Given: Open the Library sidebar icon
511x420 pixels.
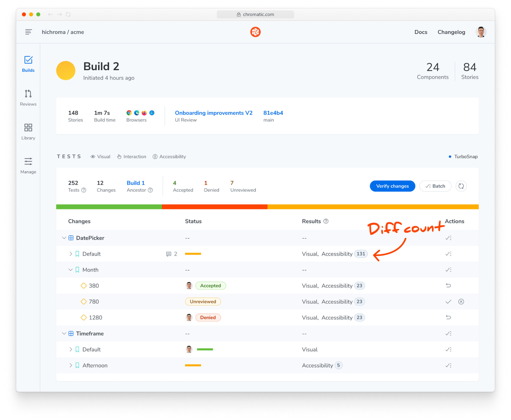Looking at the screenshot, I should [x=28, y=131].
